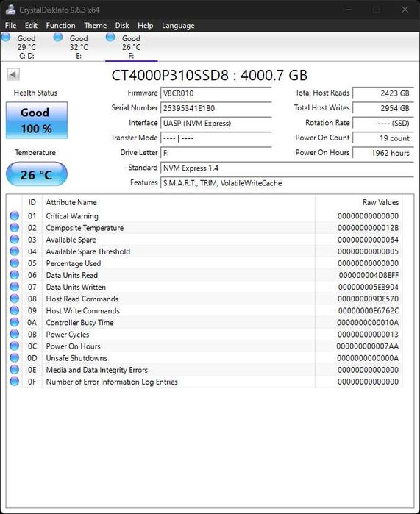Minimize the CrystalDiskInfo window
Image resolution: width=420 pixels, height=514 pixels.
[348, 10]
